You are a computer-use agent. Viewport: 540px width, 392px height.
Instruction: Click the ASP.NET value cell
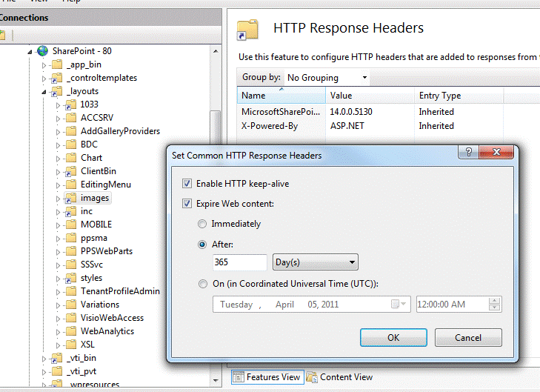(x=347, y=126)
